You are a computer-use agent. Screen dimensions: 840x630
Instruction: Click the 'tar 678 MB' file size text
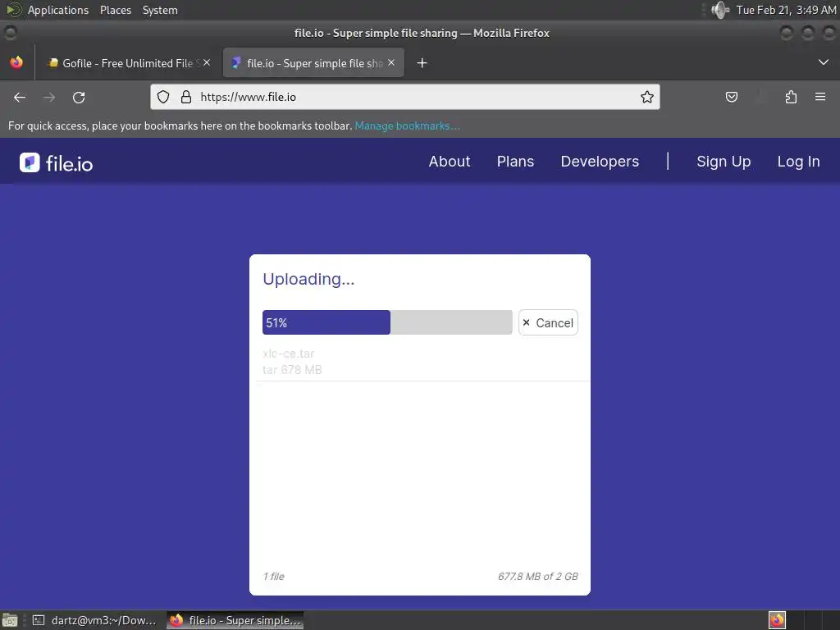[x=292, y=370]
